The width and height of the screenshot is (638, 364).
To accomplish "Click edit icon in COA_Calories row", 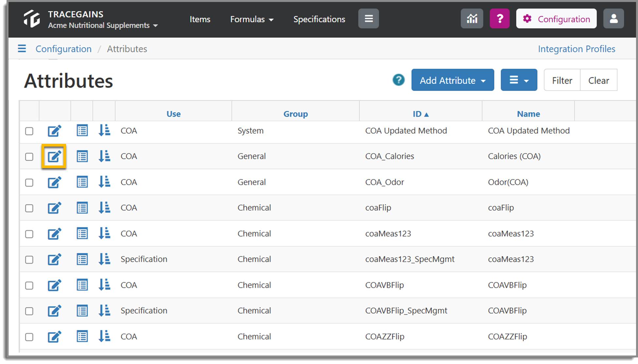I will [x=54, y=156].
